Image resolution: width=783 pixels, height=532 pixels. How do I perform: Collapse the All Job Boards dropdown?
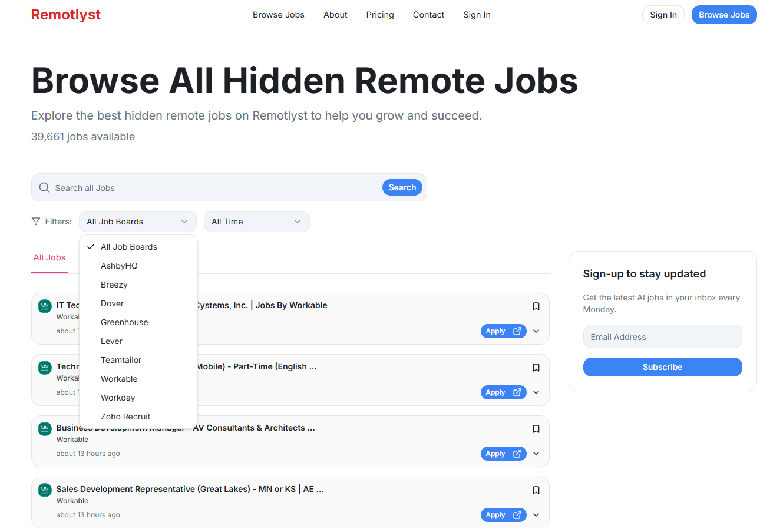[x=137, y=222]
